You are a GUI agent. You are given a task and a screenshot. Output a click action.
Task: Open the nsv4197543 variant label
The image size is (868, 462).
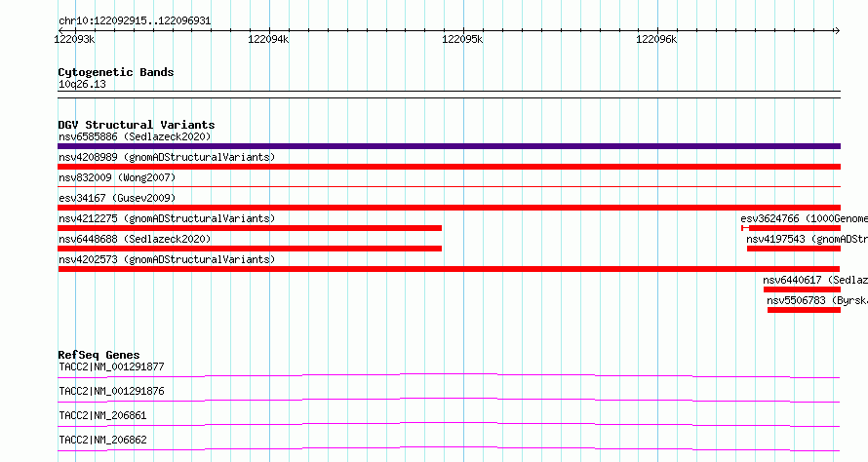point(808,239)
